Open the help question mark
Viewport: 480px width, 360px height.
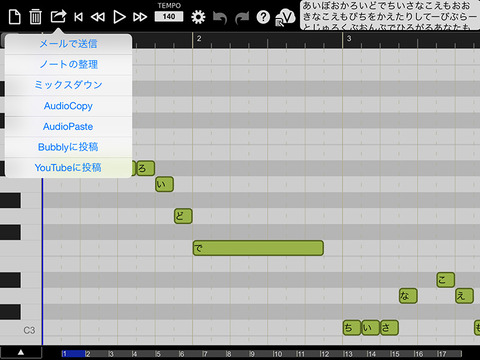click(263, 17)
